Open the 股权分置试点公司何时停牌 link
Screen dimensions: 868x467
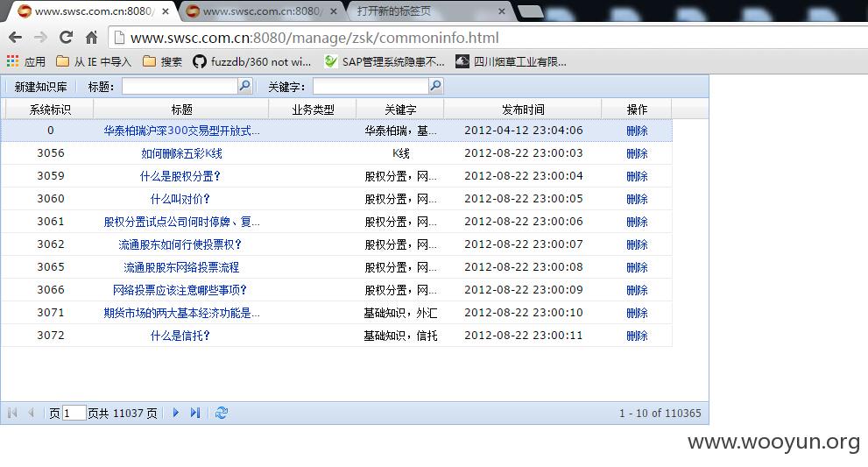coord(181,222)
